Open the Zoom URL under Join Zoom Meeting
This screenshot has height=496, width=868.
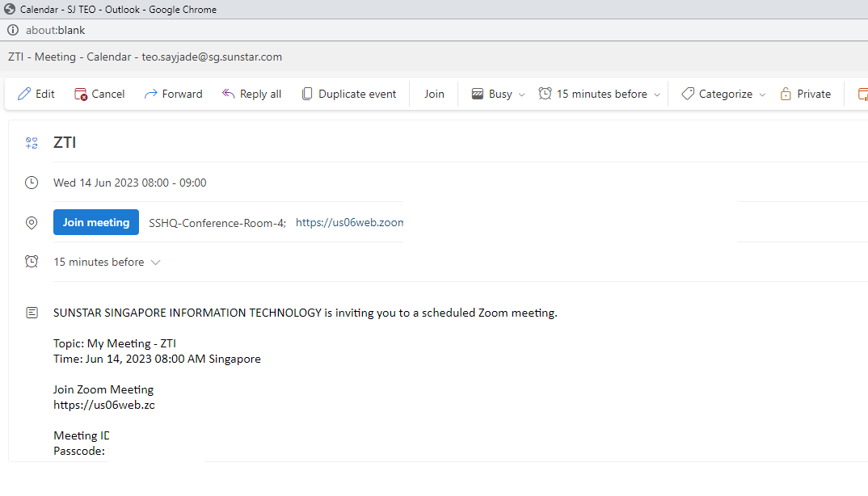point(103,405)
